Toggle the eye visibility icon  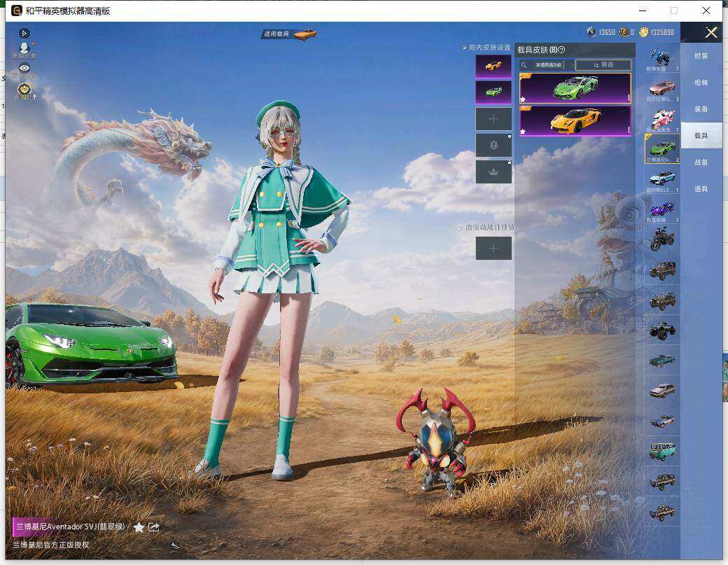24,68
